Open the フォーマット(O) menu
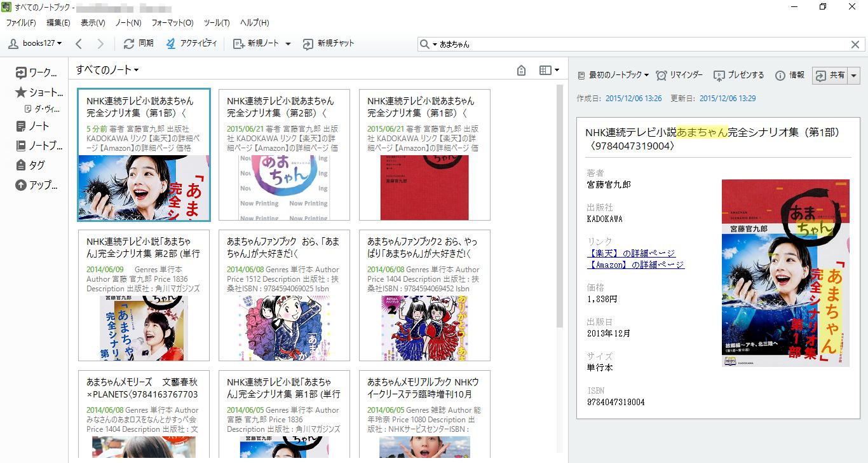The image size is (868, 463). (x=172, y=23)
